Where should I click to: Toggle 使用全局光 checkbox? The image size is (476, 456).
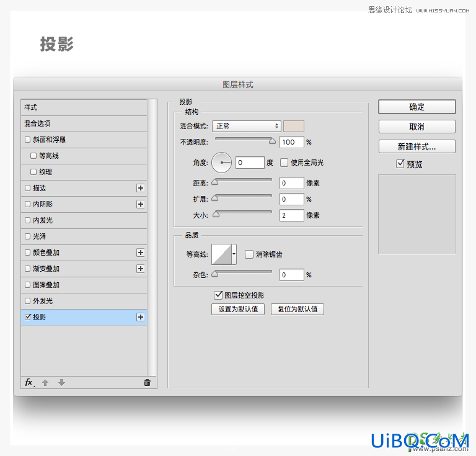[x=284, y=163]
